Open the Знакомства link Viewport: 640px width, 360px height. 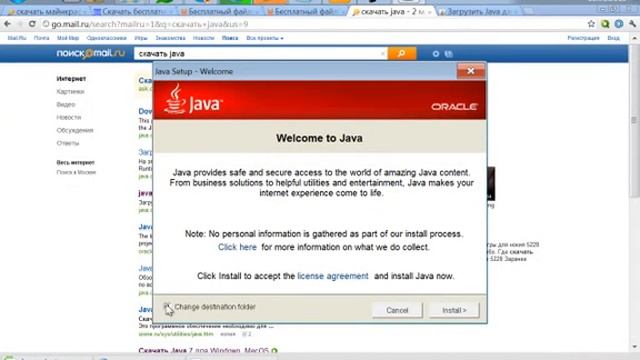170,38
